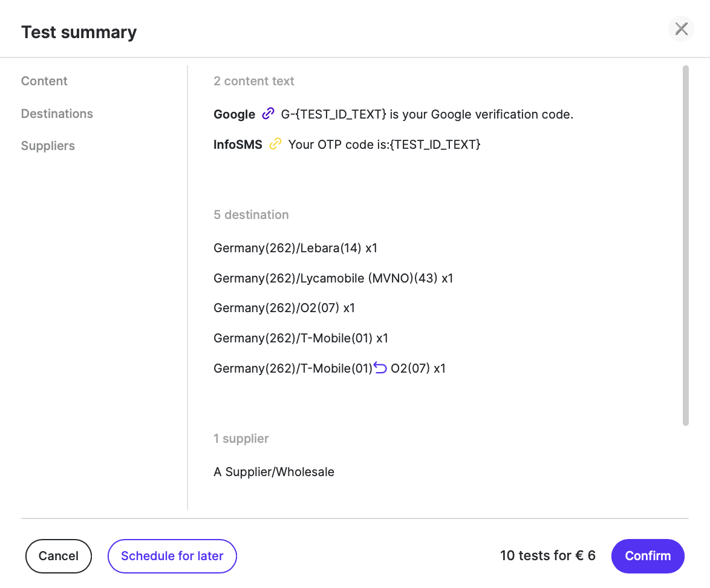This screenshot has width=710, height=588.
Task: Click Germany(262)/Lebara(14) x1 destination
Action: 295,248
